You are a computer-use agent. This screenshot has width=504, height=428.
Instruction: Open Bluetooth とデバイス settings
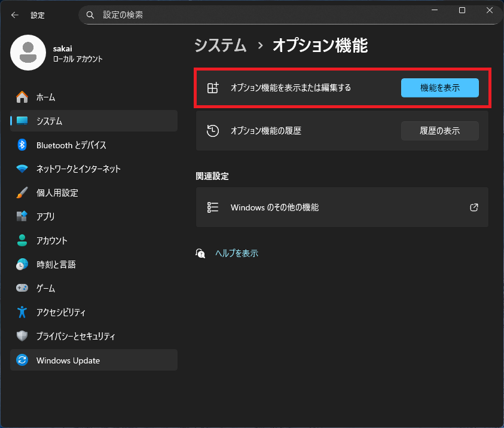tap(94, 145)
